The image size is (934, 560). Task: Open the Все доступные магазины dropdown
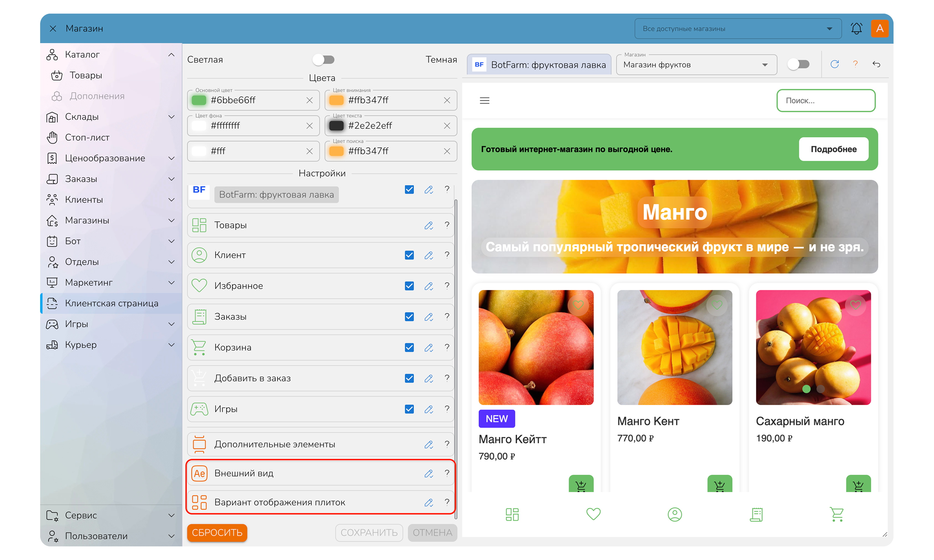pyautogui.click(x=738, y=29)
